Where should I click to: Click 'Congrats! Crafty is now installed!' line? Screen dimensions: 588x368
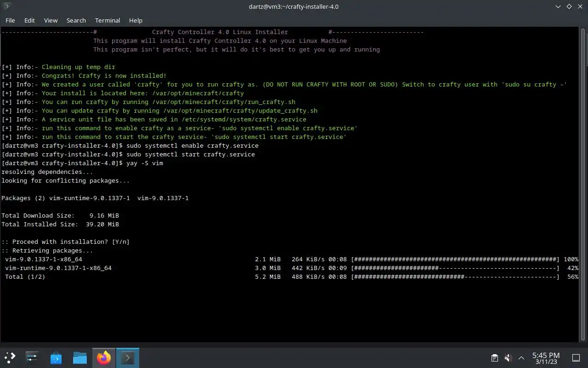tap(104, 75)
